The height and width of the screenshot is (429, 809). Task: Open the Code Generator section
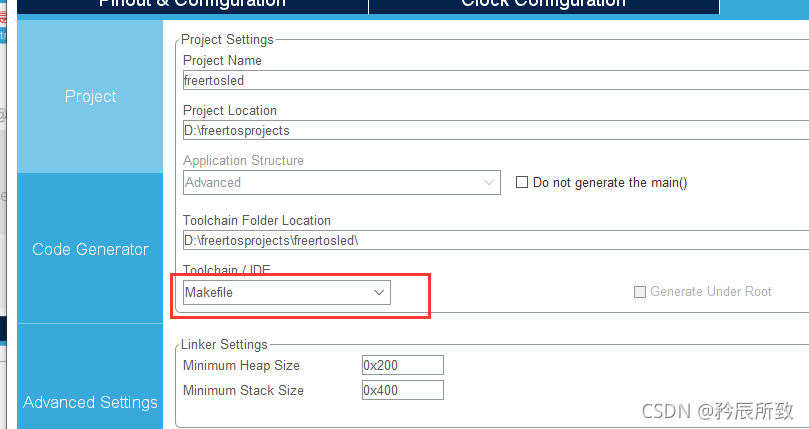pos(90,249)
